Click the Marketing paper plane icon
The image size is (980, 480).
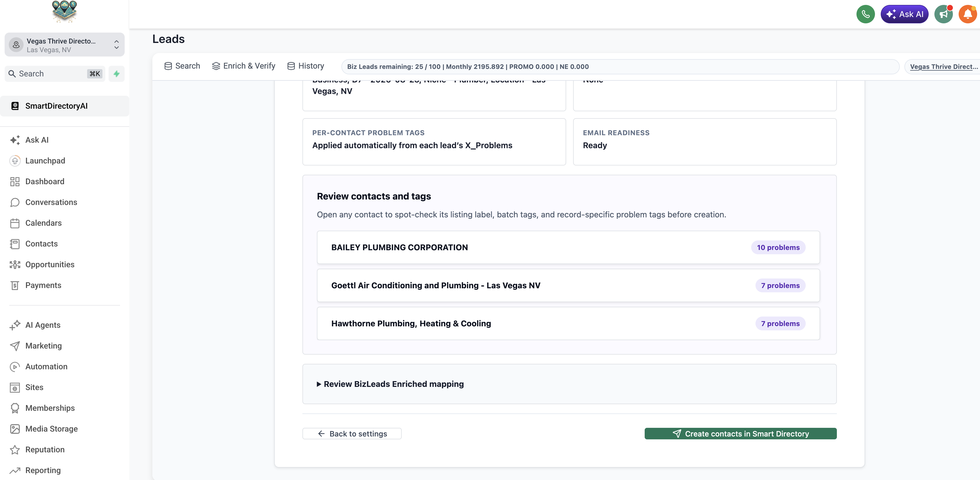pyautogui.click(x=15, y=346)
